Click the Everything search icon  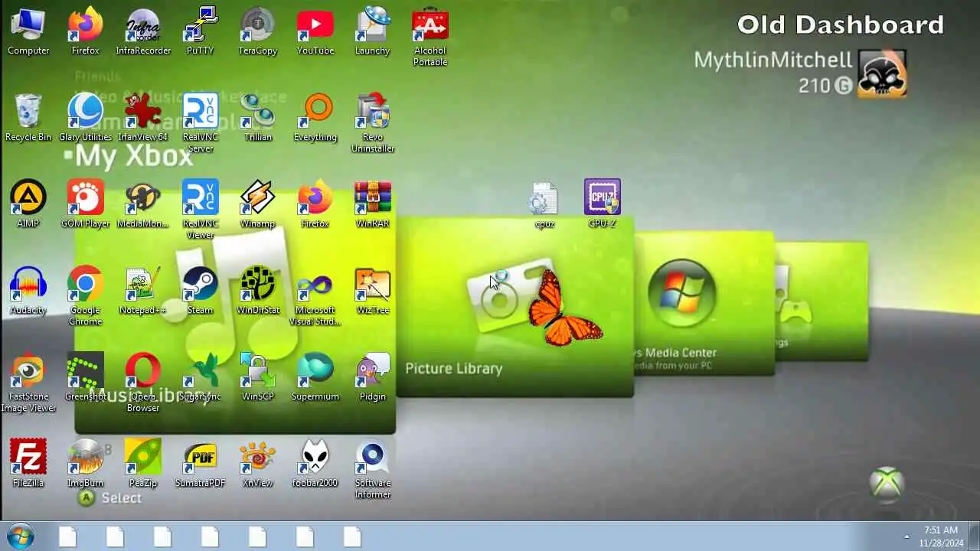click(x=315, y=119)
